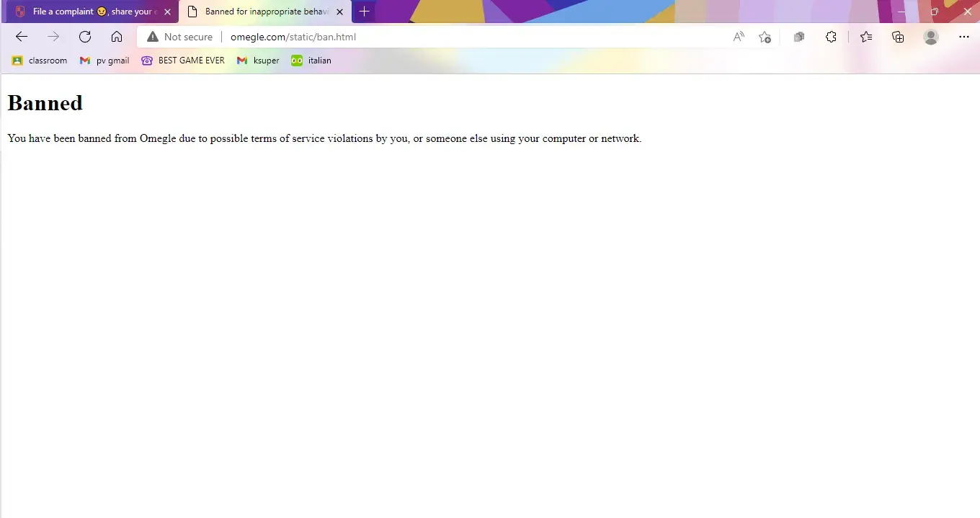This screenshot has height=518, width=980.
Task: Open the Collections panel
Action: (898, 37)
